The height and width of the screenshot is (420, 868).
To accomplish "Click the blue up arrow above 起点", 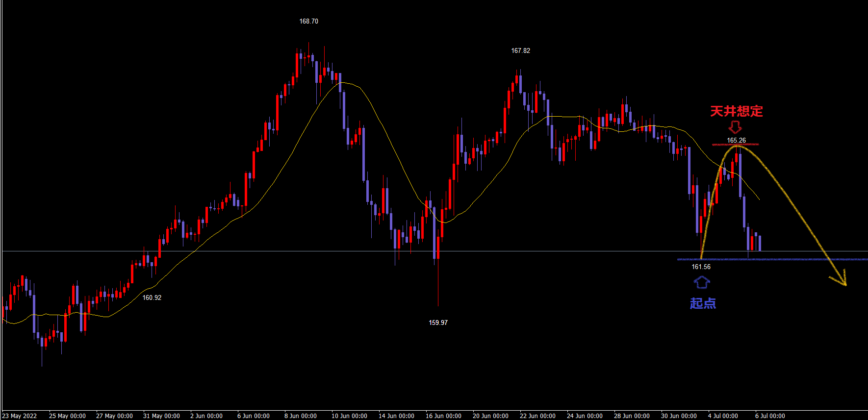I will [702, 282].
